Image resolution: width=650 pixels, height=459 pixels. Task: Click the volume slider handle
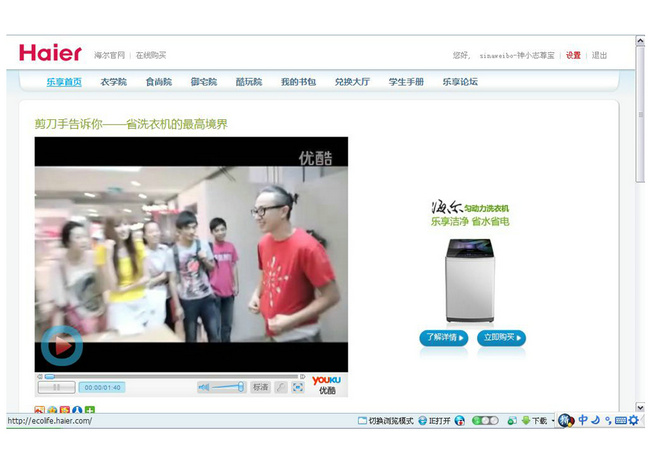coord(240,387)
